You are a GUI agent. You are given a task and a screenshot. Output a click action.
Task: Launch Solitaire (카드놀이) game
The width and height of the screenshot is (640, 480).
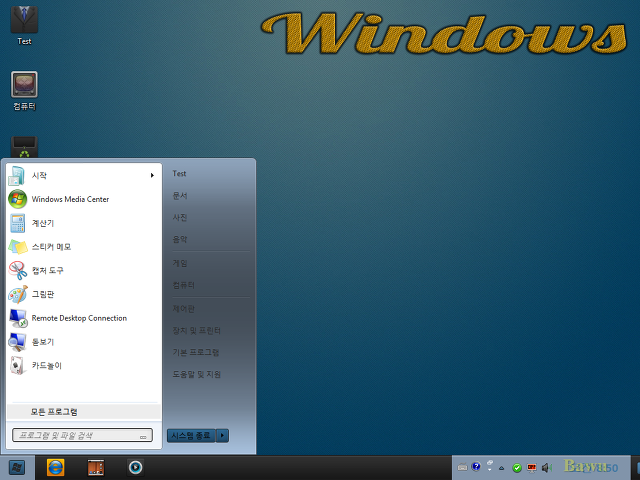click(84, 365)
